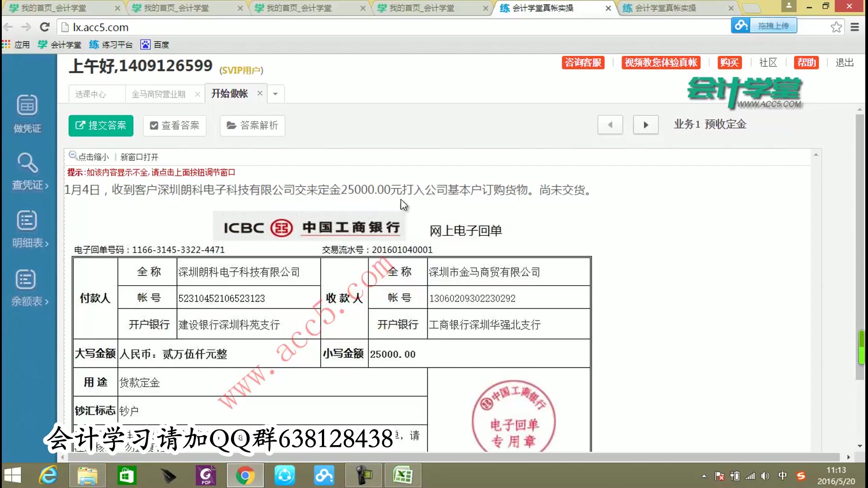Click the 提交答案 button
This screenshot has width=868, height=488.
coord(101,126)
